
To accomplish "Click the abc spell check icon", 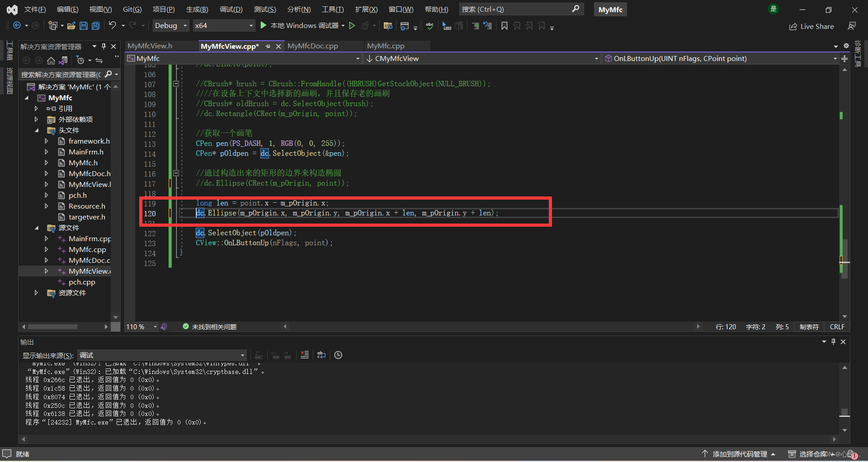I will 429,26.
